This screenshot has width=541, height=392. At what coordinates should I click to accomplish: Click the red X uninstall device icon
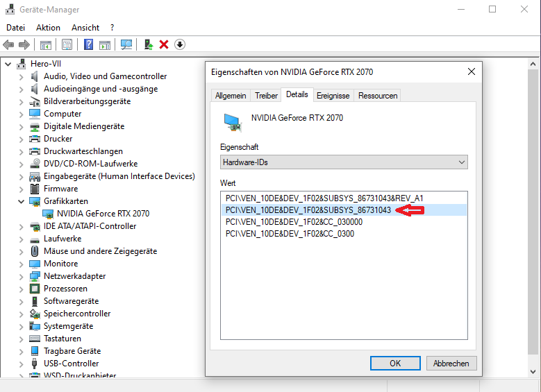pos(164,44)
